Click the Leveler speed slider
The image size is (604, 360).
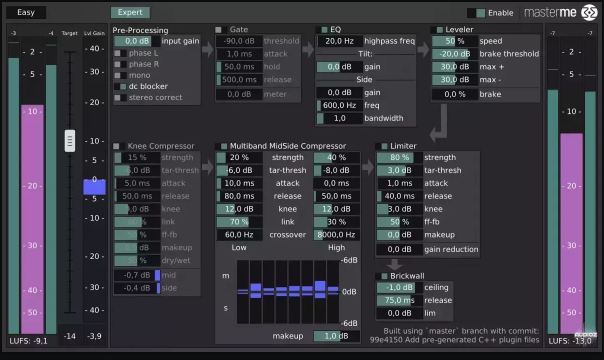455,41
